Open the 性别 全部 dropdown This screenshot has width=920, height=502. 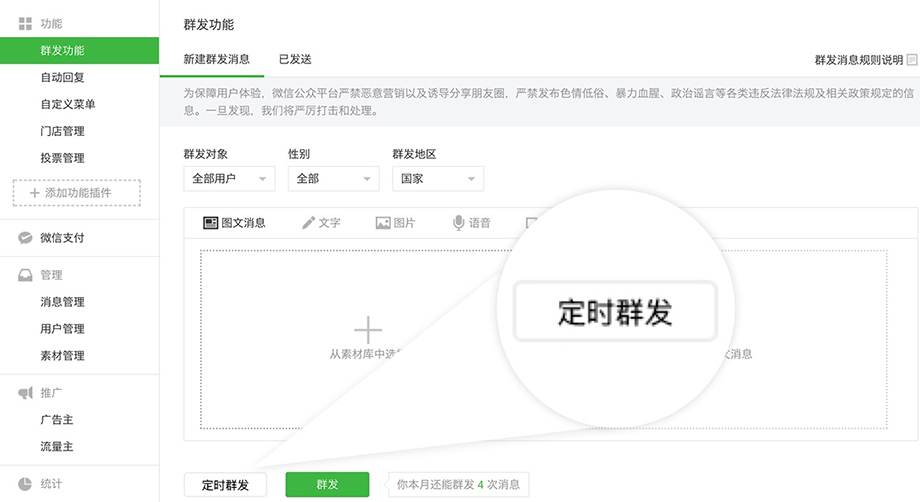(x=333, y=179)
